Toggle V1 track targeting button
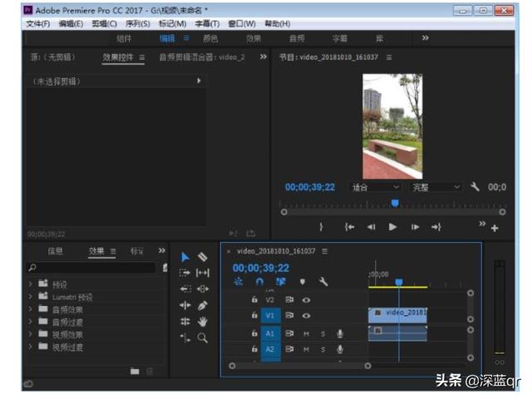 [270, 316]
